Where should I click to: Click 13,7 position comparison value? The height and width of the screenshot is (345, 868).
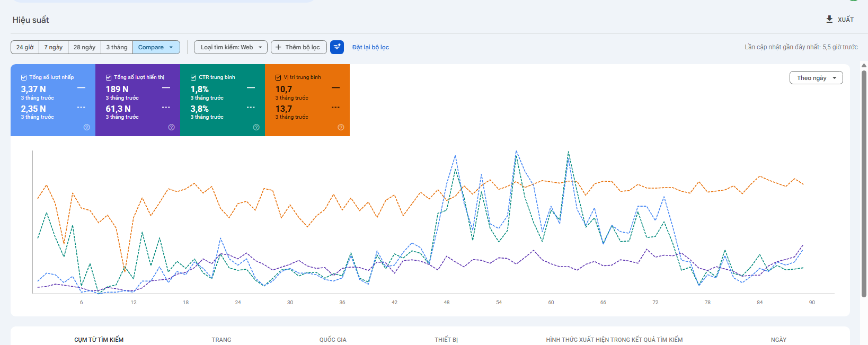(x=284, y=109)
